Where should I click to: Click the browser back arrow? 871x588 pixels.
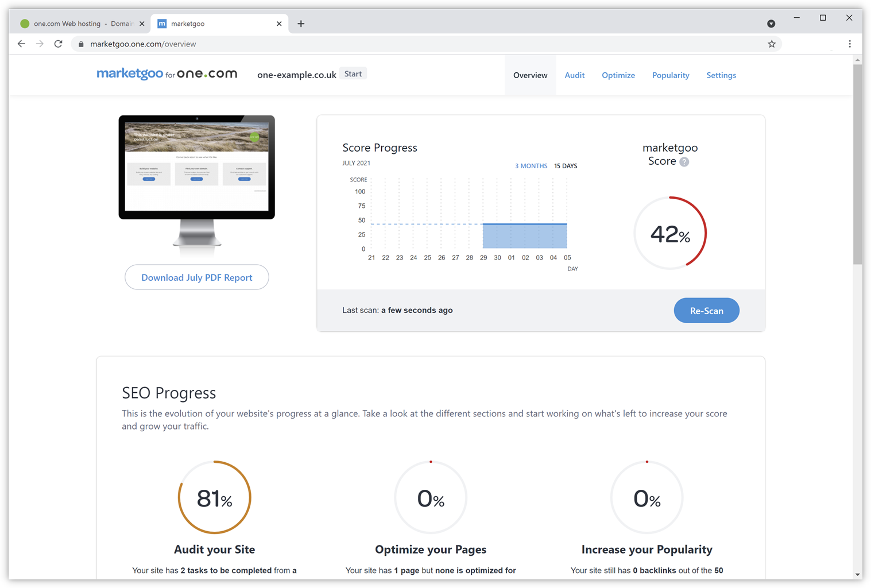point(21,44)
